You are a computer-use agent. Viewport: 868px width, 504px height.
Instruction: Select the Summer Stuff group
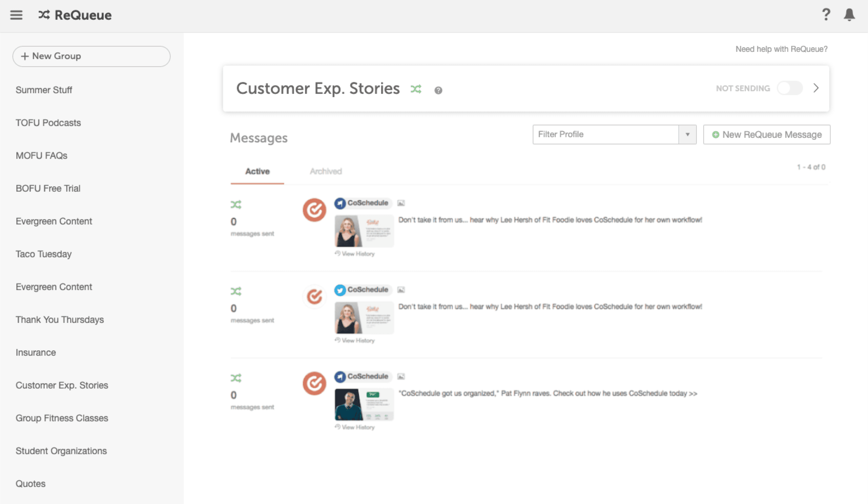pyautogui.click(x=44, y=90)
